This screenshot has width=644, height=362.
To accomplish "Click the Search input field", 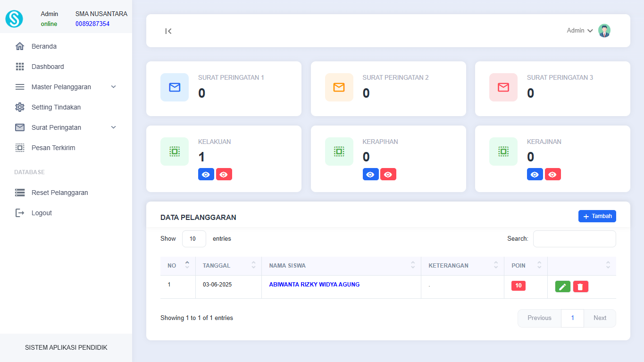I will (574, 239).
